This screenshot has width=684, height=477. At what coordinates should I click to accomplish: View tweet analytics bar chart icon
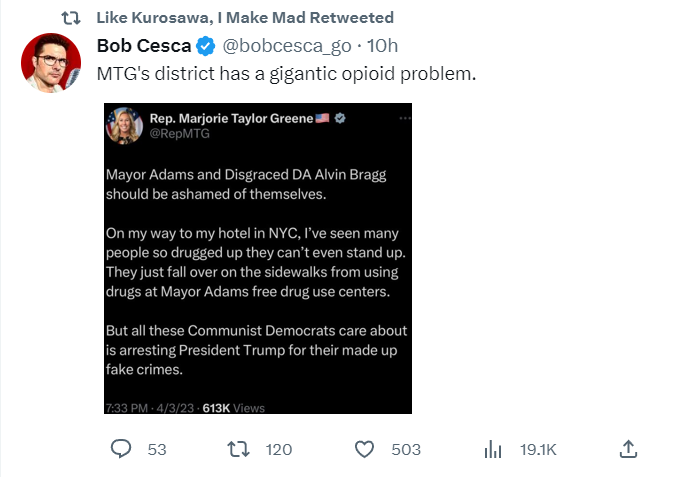pos(492,449)
